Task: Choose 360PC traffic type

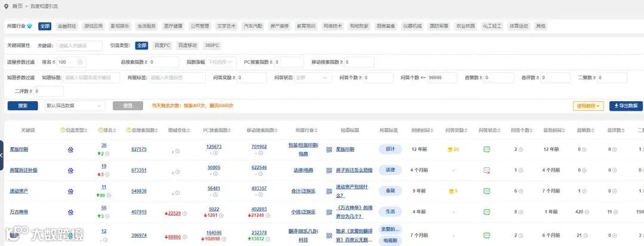Action: (212, 45)
